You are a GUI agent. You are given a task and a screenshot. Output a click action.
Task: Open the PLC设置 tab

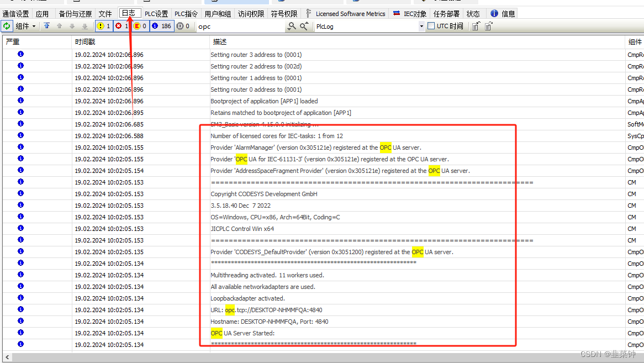click(x=156, y=13)
